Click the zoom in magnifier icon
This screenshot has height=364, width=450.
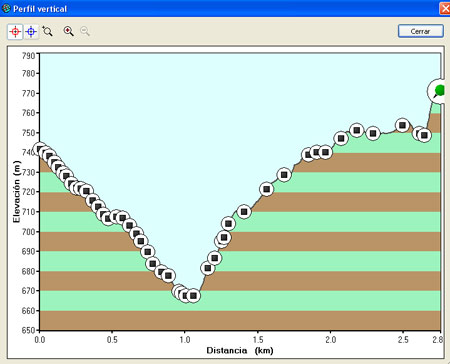tap(68, 31)
